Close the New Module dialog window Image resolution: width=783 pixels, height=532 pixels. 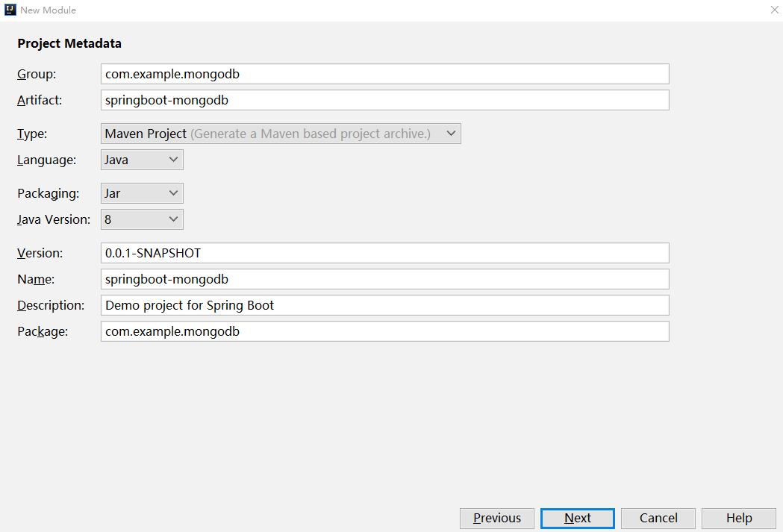[x=773, y=10]
